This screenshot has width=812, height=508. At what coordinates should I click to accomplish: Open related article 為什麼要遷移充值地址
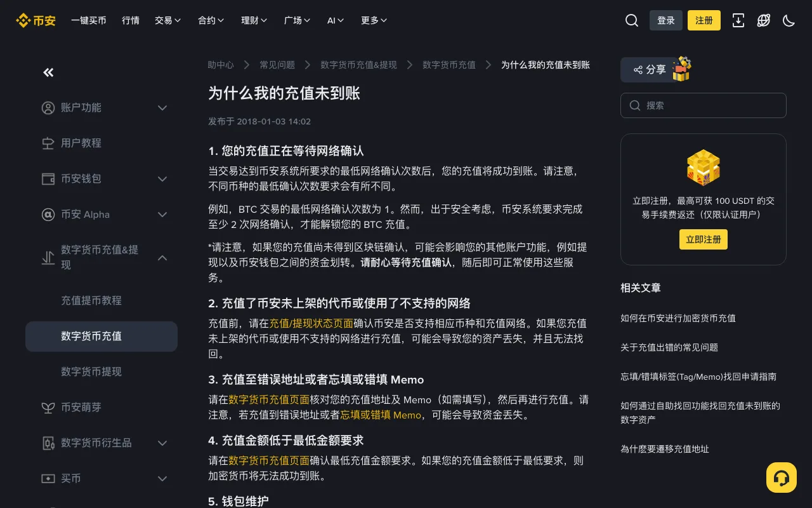pyautogui.click(x=665, y=449)
